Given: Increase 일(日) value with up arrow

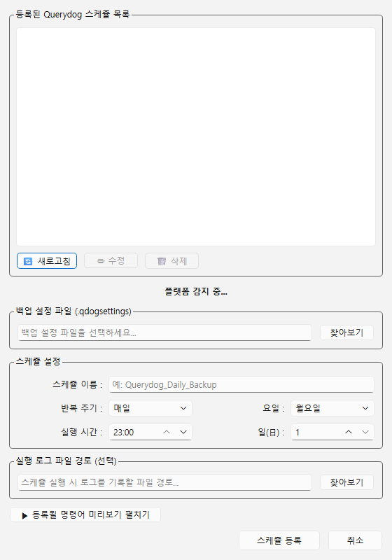Looking at the screenshot, I should [x=349, y=432].
